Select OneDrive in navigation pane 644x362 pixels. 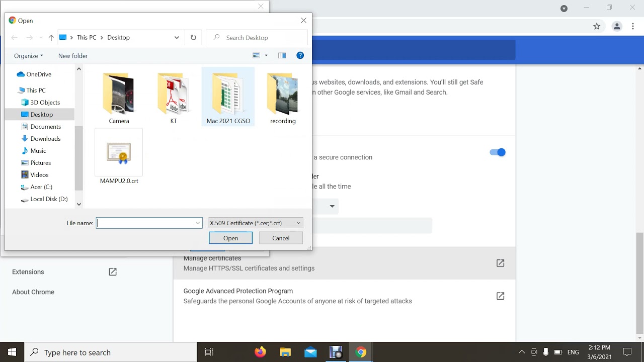[39, 74]
